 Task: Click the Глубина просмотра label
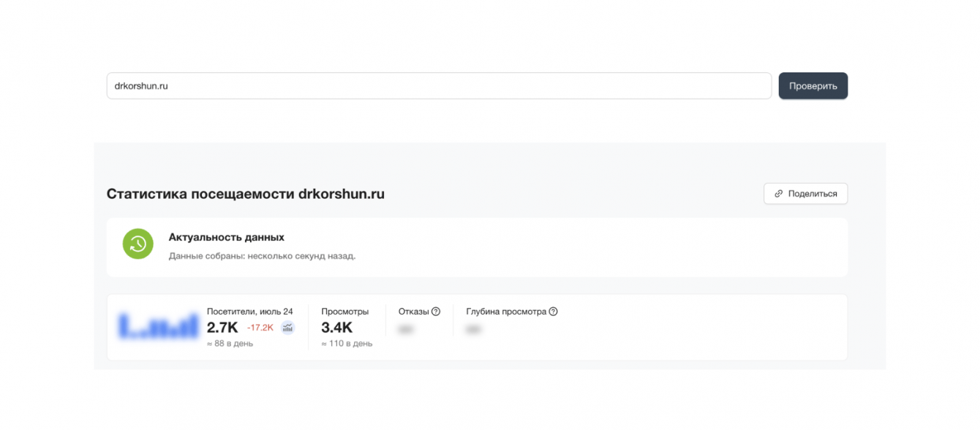click(506, 312)
